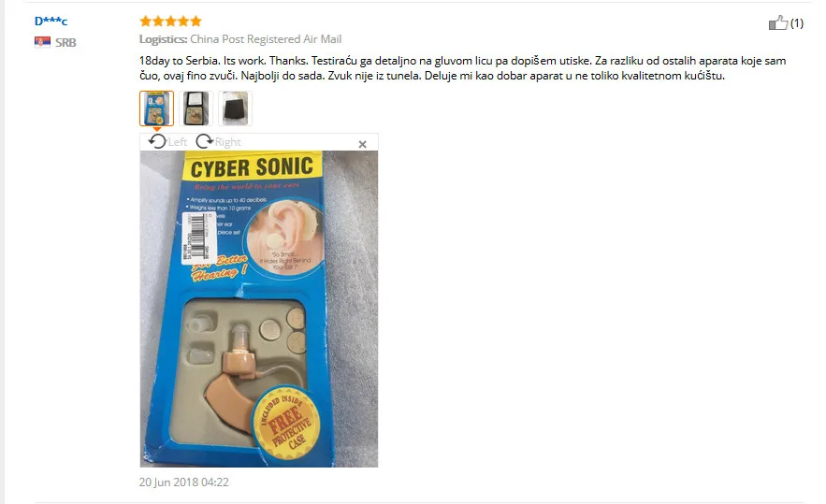Click the first orange rating star
Image resolution: width=826 pixels, height=504 pixels.
click(145, 22)
